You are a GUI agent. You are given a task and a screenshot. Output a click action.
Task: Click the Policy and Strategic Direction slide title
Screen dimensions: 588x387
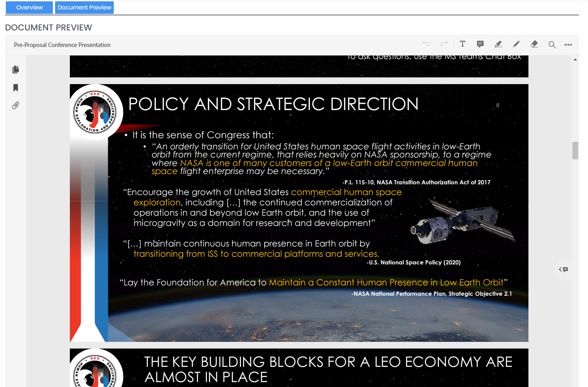pyautogui.click(x=273, y=104)
